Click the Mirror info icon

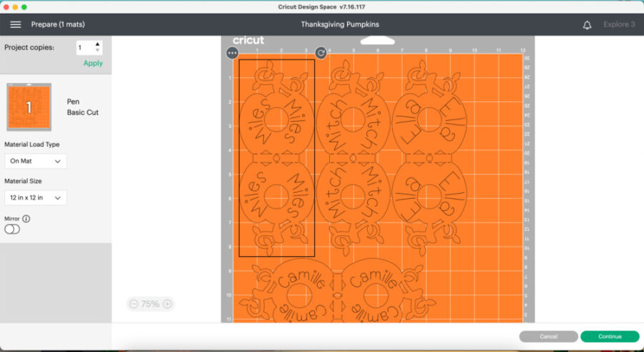pyautogui.click(x=26, y=219)
